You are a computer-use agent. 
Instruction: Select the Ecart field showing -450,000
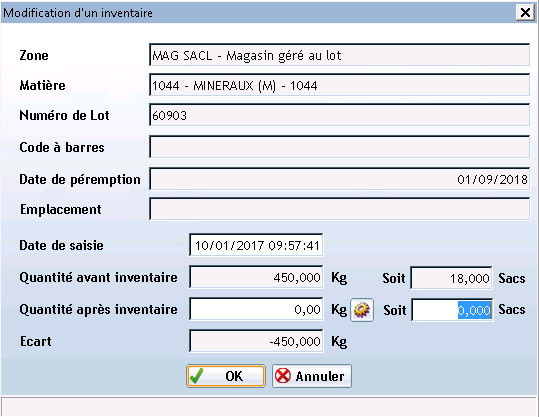[256, 341]
